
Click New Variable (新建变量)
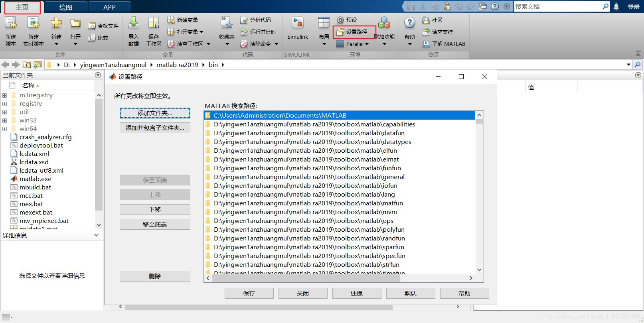point(182,20)
